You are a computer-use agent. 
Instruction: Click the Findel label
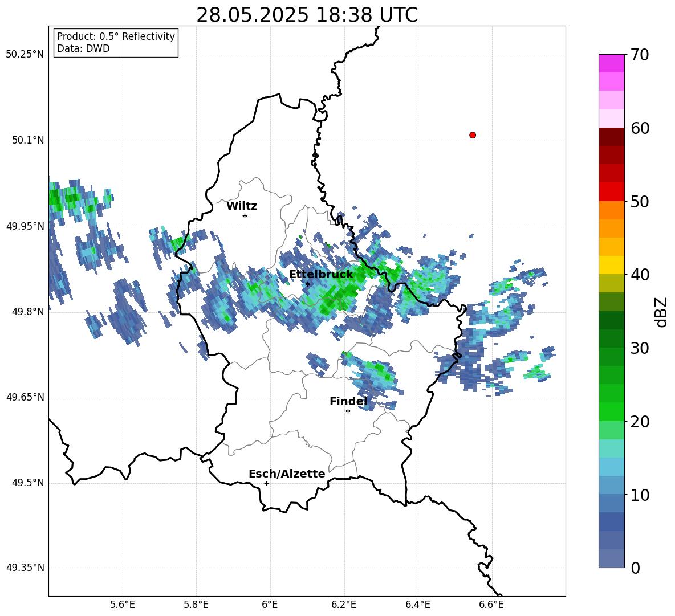(x=348, y=401)
